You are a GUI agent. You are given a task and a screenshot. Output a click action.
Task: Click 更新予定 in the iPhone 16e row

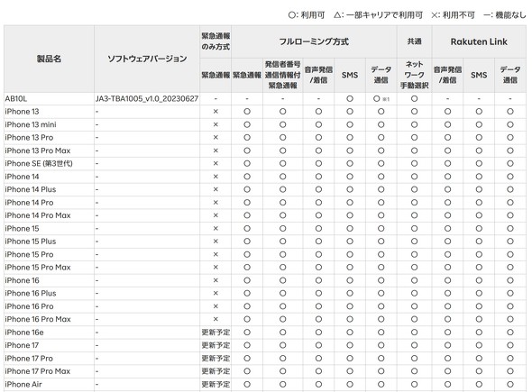tap(216, 333)
